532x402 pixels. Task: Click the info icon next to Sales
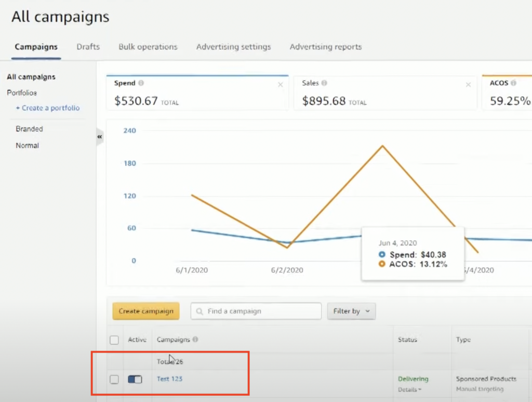click(x=325, y=83)
